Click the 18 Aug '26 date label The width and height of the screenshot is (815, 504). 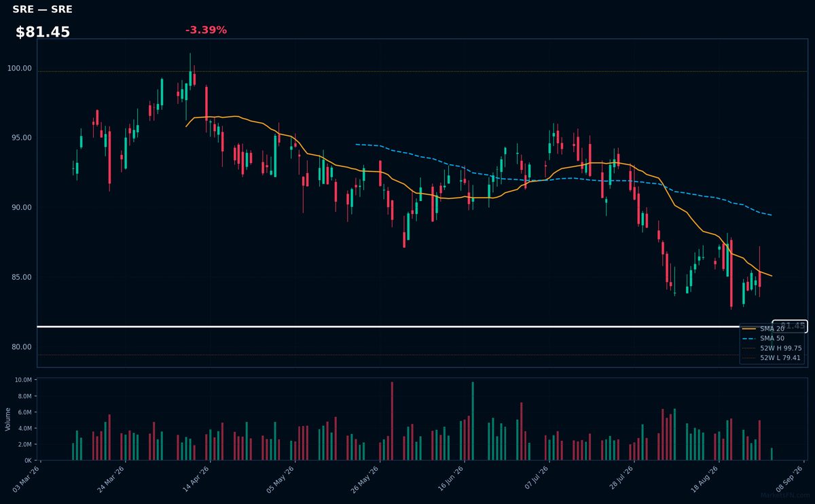coord(706,480)
